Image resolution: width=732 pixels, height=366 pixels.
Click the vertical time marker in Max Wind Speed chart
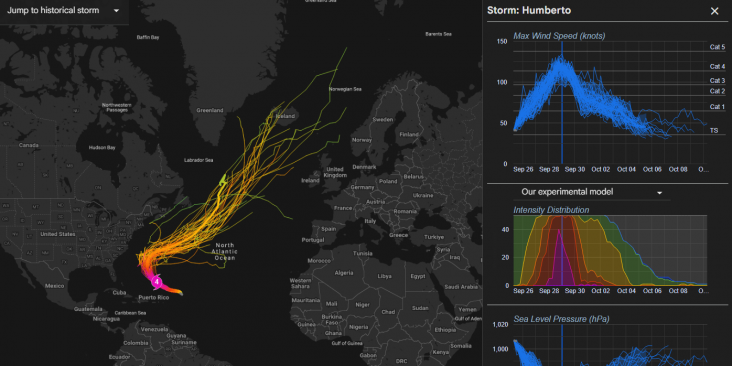coord(562,103)
